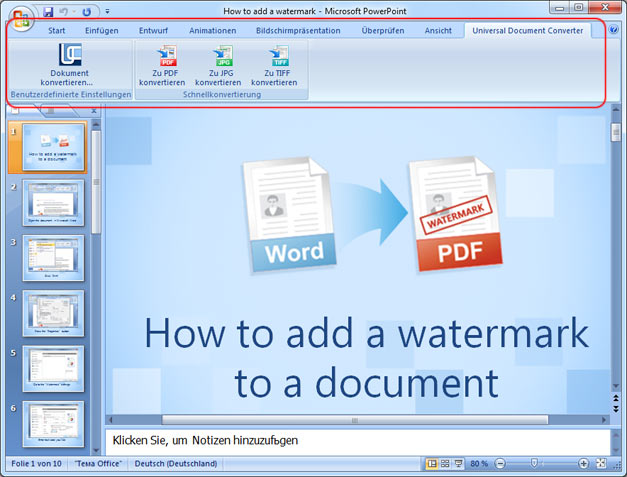Click horizontal scrollbar right arrow
Screen dimensions: 627x477
604,420
